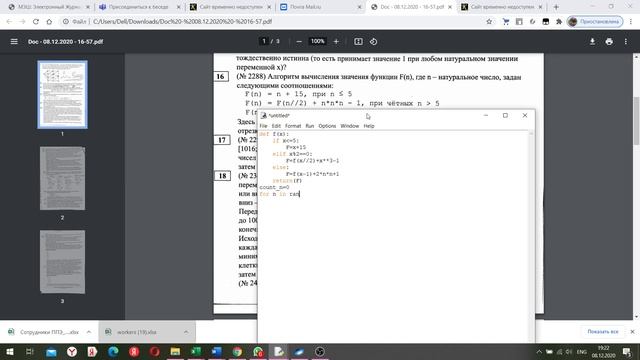
Task: Switch to МЭШ: Электронный Журнал tab
Action: 49,7
